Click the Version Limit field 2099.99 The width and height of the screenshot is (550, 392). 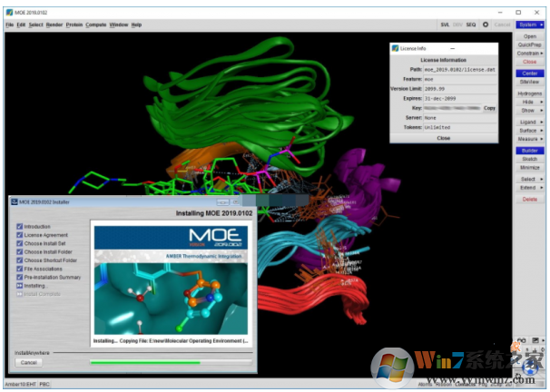click(x=460, y=89)
